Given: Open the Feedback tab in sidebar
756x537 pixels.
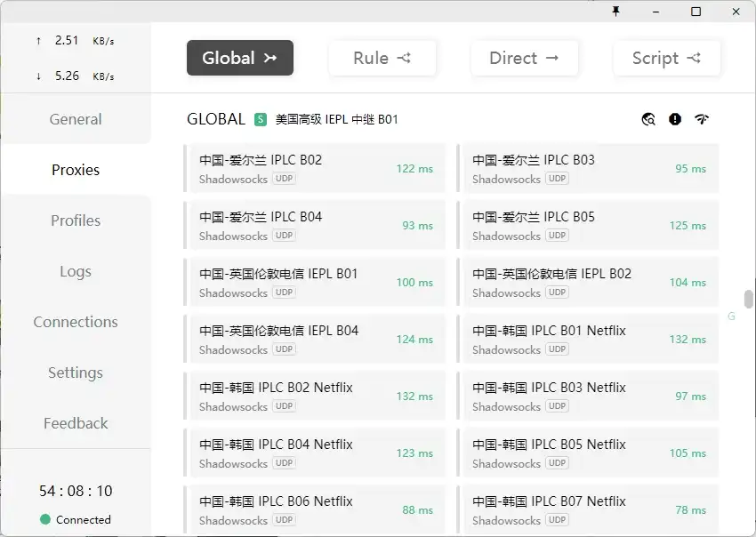Looking at the screenshot, I should coord(76,423).
